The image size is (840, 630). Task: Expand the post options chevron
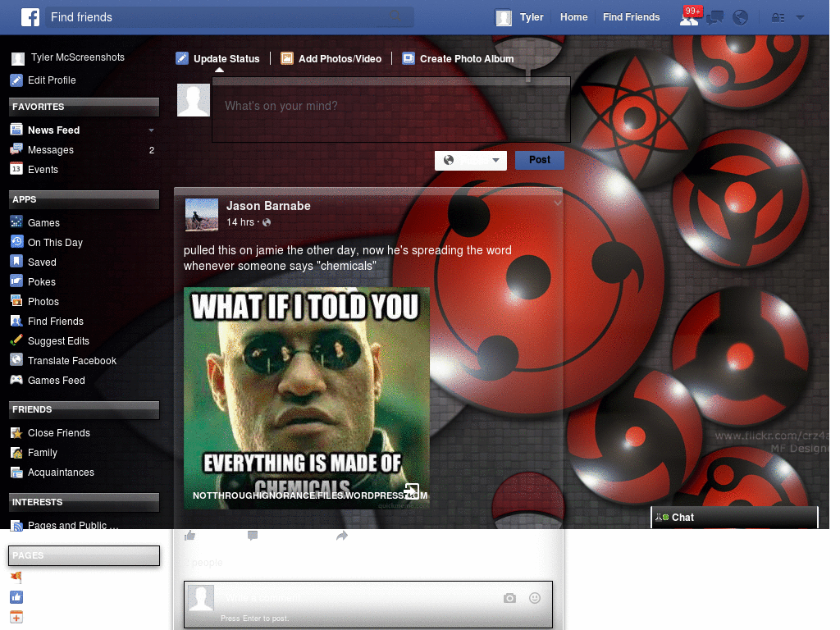click(558, 203)
